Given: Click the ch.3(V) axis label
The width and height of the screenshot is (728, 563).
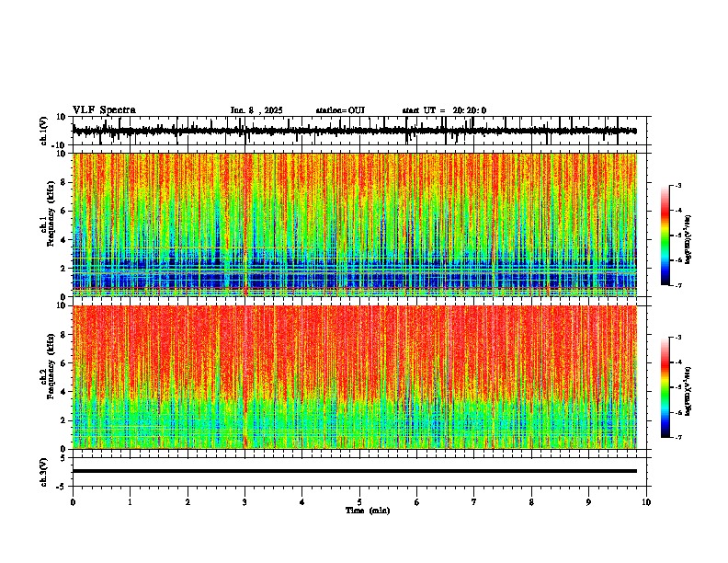Looking at the screenshot, I should 44,472.
